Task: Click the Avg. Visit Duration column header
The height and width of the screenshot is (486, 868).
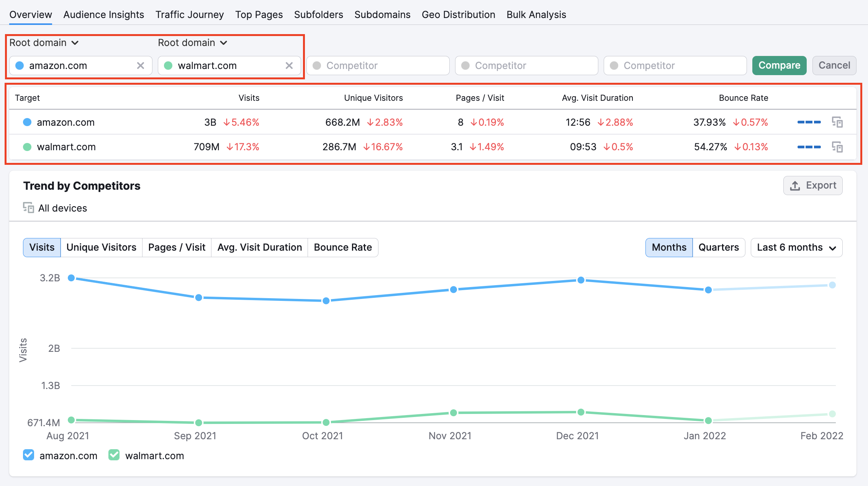Action: tap(598, 98)
